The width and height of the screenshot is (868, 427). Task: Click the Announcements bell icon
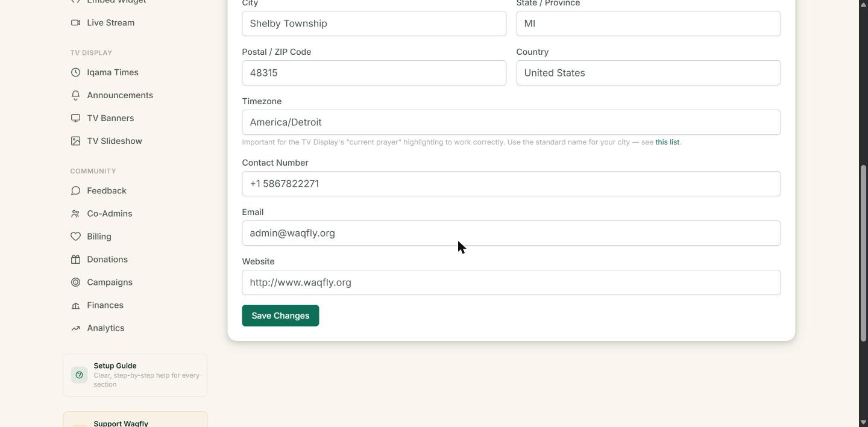coord(75,95)
